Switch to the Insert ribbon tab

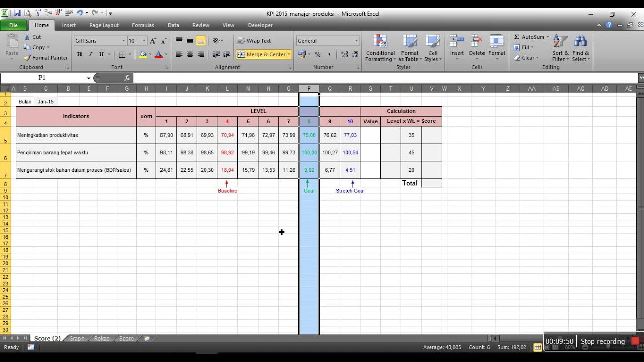coord(69,25)
